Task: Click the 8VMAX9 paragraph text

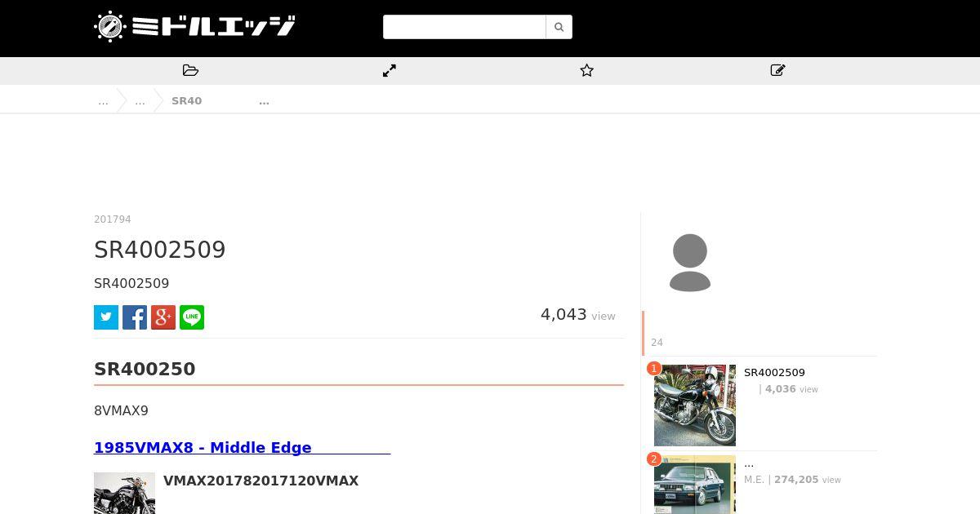Action: (x=121, y=411)
